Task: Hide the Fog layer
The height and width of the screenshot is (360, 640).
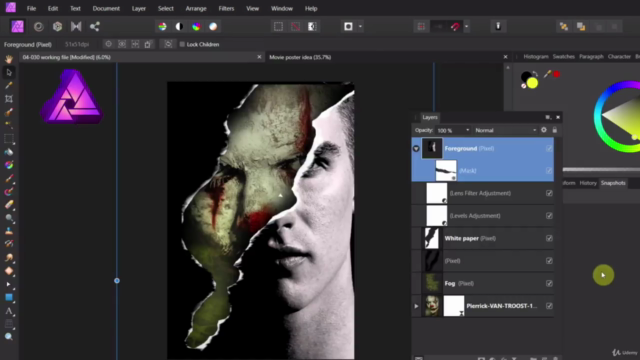Action: point(549,283)
